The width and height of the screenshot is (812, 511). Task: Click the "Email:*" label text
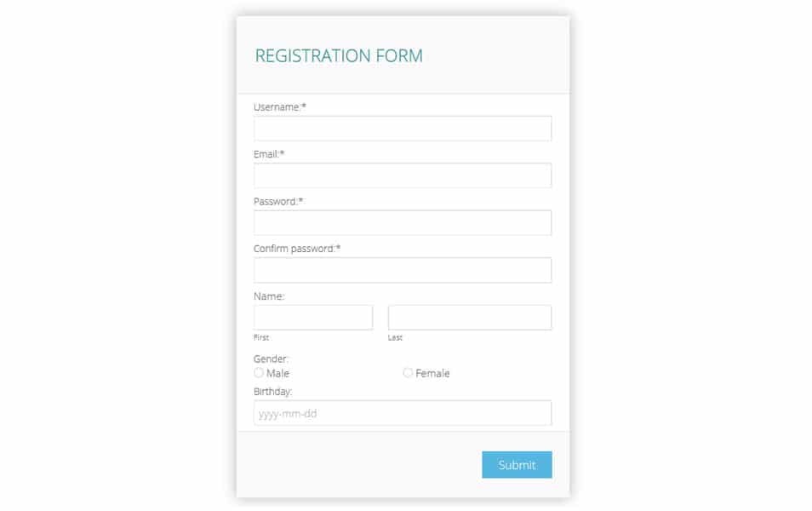point(269,154)
